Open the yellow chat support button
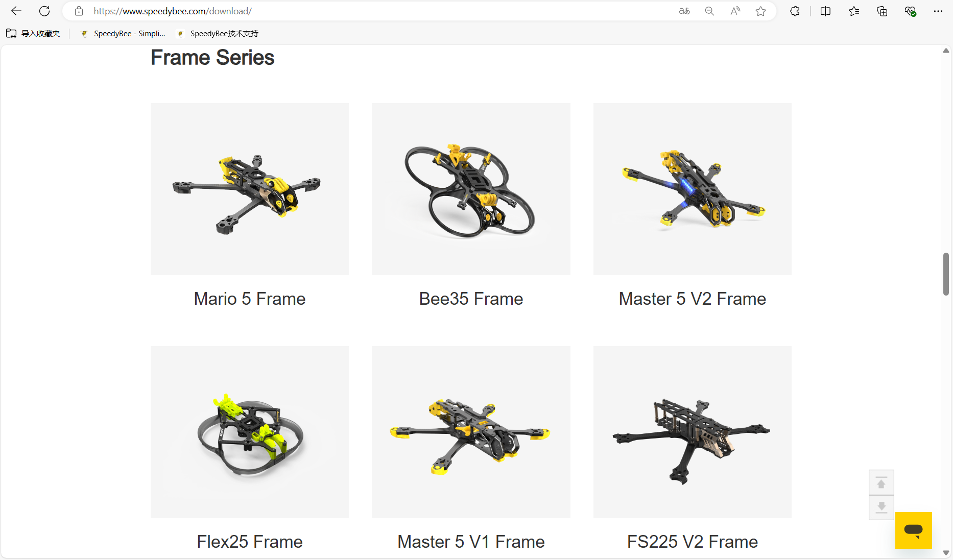 tap(914, 530)
